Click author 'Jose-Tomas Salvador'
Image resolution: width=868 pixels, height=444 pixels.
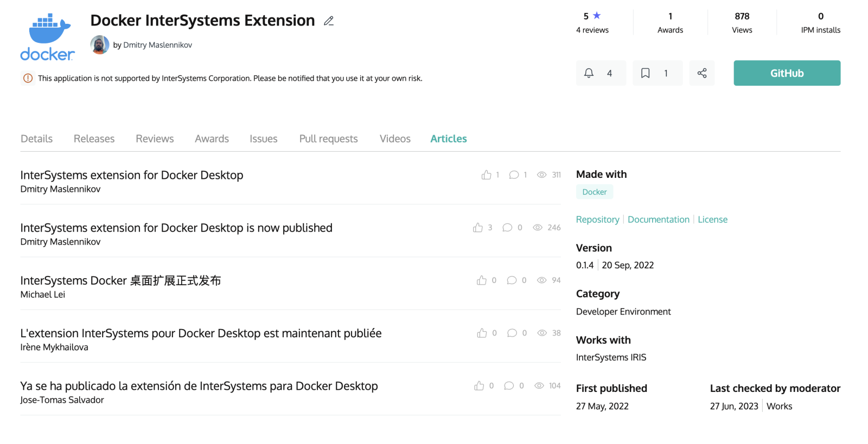pyautogui.click(x=62, y=400)
